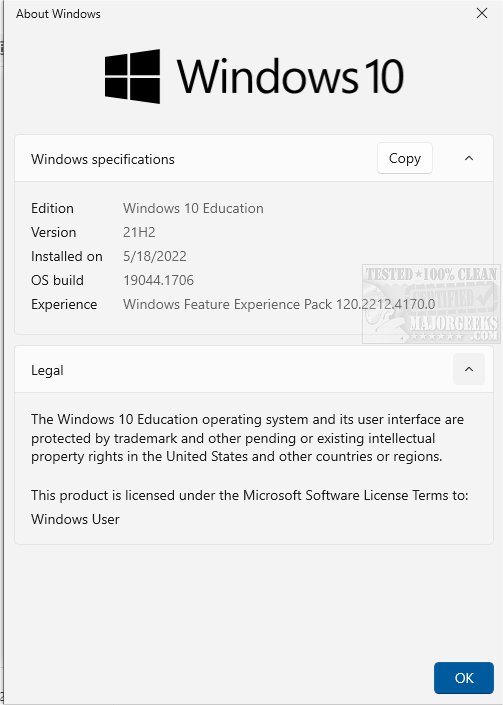Click OK to dismiss dialog
Image resolution: width=503 pixels, height=705 pixels.
pyautogui.click(x=463, y=678)
